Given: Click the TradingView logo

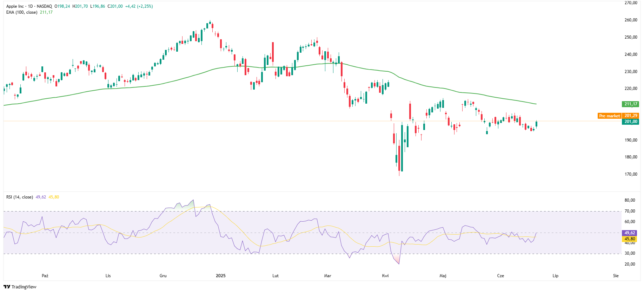Looking at the screenshot, I should (x=20, y=287).
